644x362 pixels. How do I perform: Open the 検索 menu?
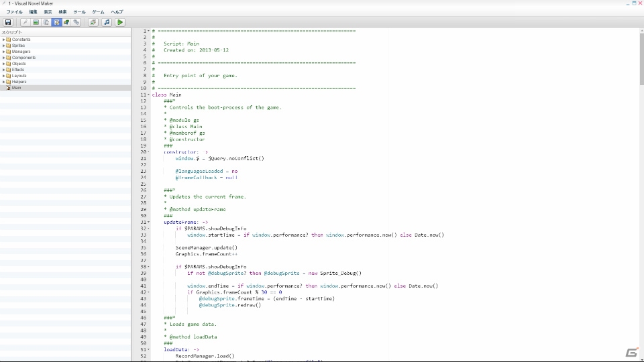(62, 12)
